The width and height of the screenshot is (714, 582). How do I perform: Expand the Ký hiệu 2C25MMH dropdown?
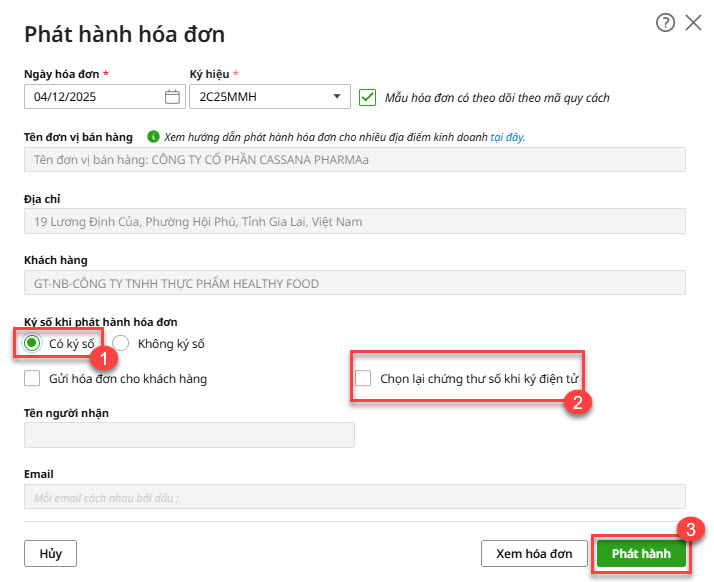point(335,97)
